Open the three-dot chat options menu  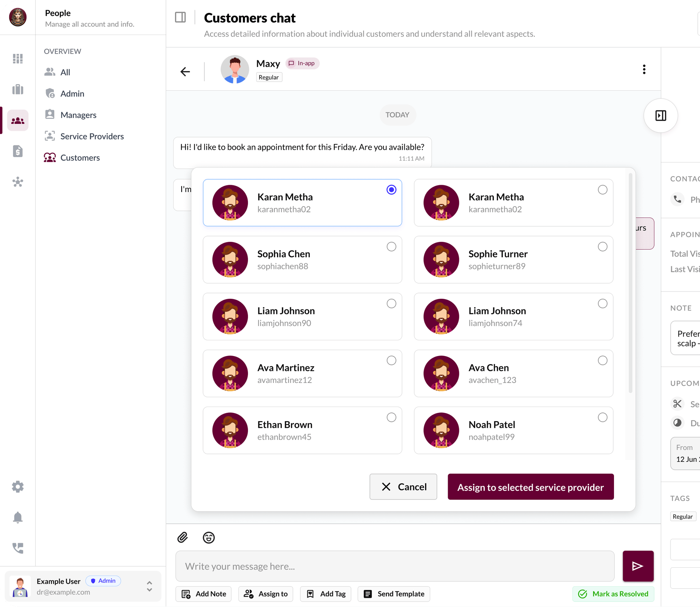(x=644, y=69)
